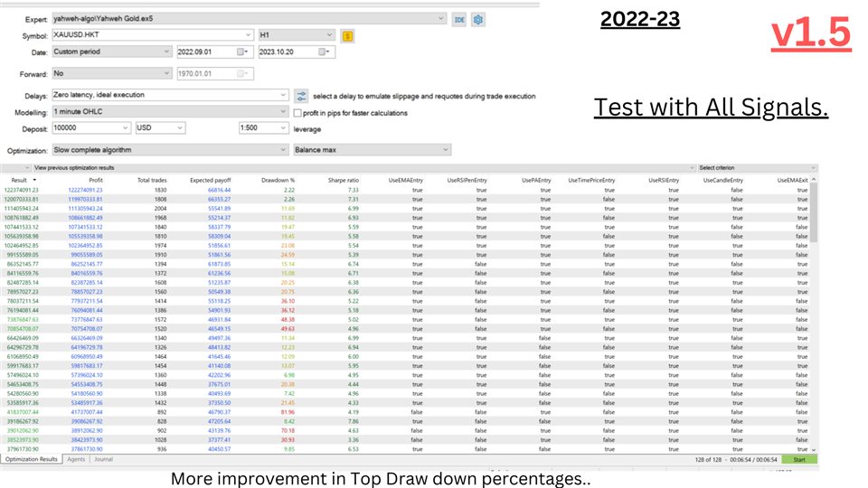Enable profit in pips checkbox
Screen dimensions: 868x488
297,113
